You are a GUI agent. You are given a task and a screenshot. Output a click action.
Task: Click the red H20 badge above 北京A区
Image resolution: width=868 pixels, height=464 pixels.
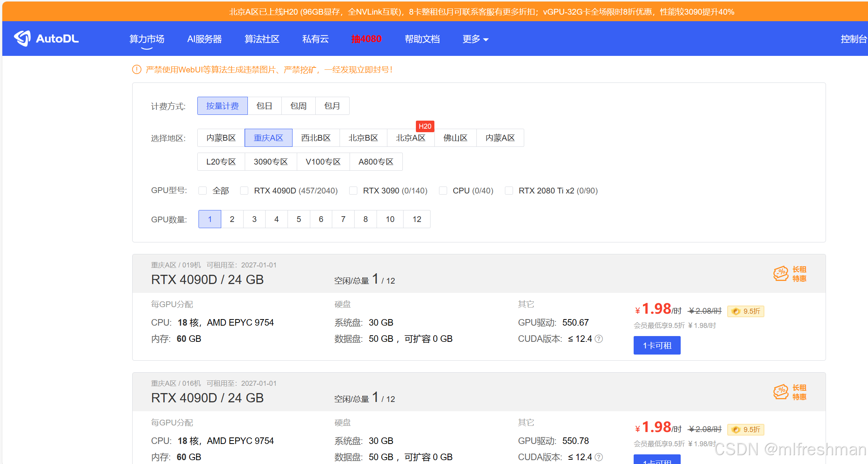425,126
